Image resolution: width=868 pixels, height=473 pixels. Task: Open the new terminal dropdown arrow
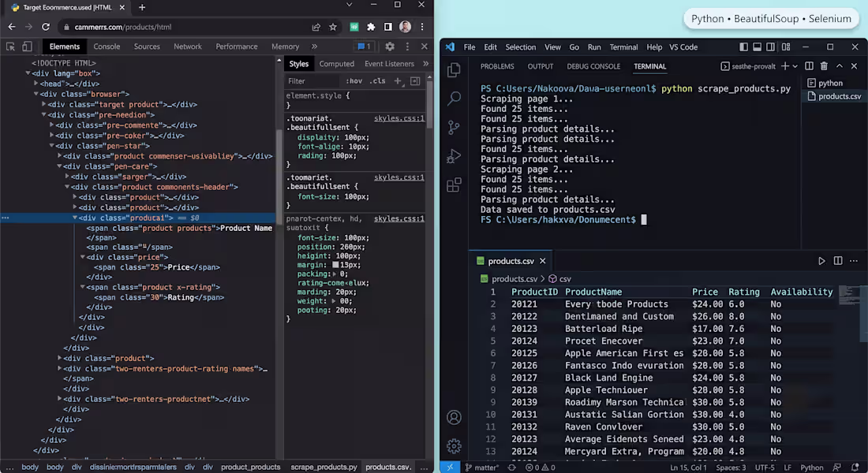click(795, 66)
